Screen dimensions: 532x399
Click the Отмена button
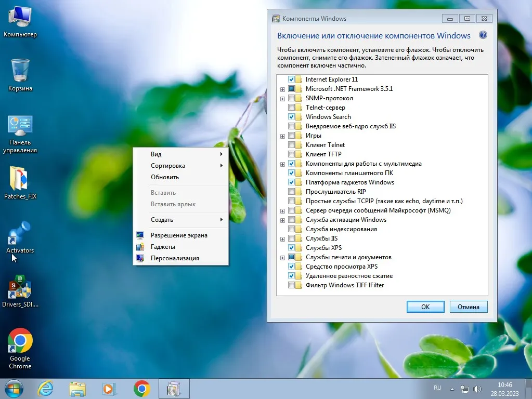pos(469,307)
